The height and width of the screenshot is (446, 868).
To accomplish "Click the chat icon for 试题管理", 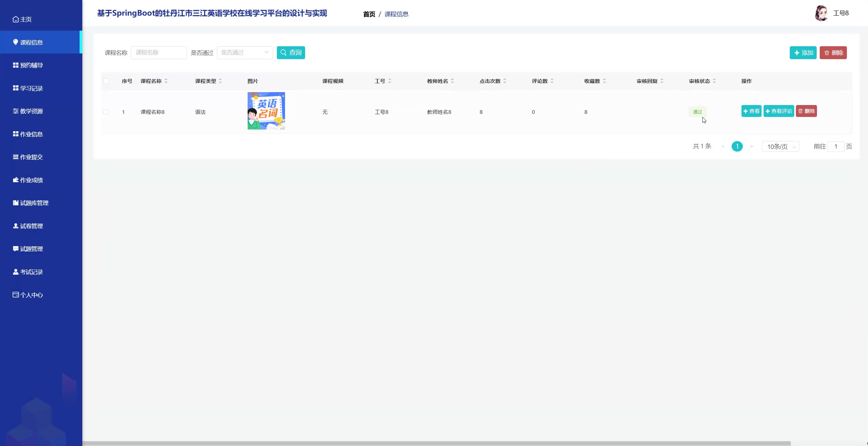I will click(x=16, y=249).
